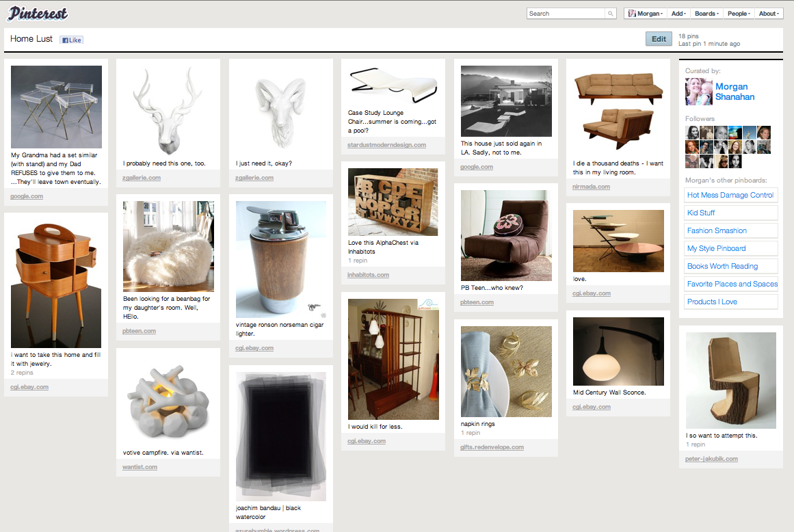Open the Books Worth Reading pinboard
The height and width of the screenshot is (532, 794).
pos(722,266)
